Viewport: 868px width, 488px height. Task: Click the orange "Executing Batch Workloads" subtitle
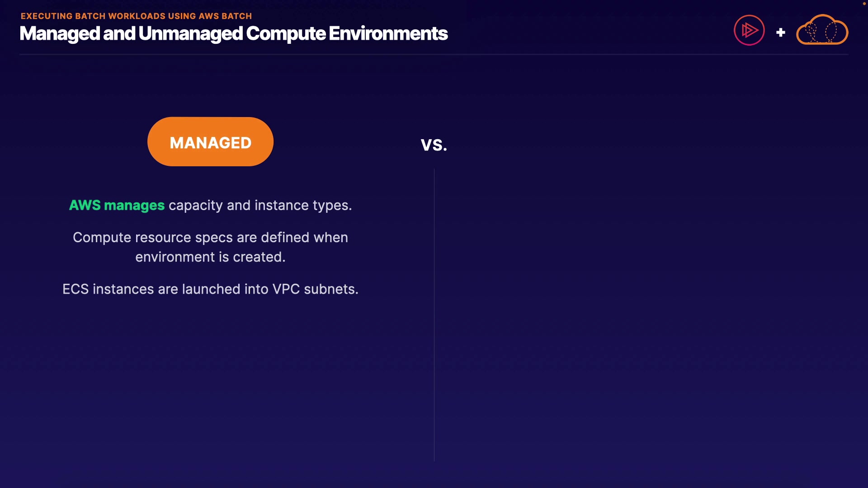[x=136, y=16]
